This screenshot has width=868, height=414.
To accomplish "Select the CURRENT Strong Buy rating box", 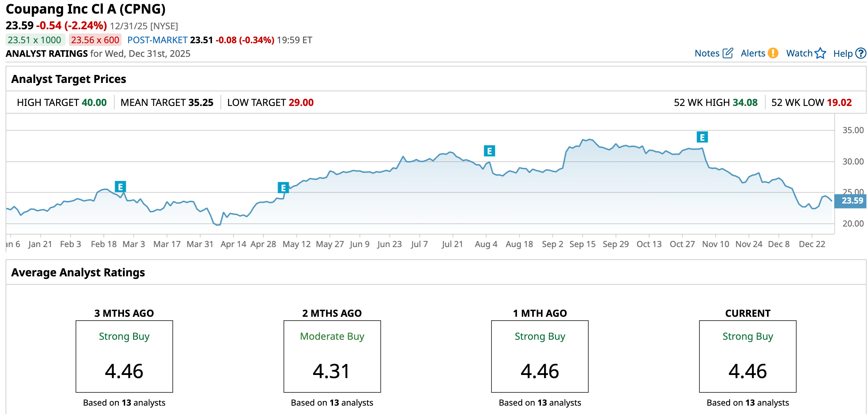I will 747,356.
